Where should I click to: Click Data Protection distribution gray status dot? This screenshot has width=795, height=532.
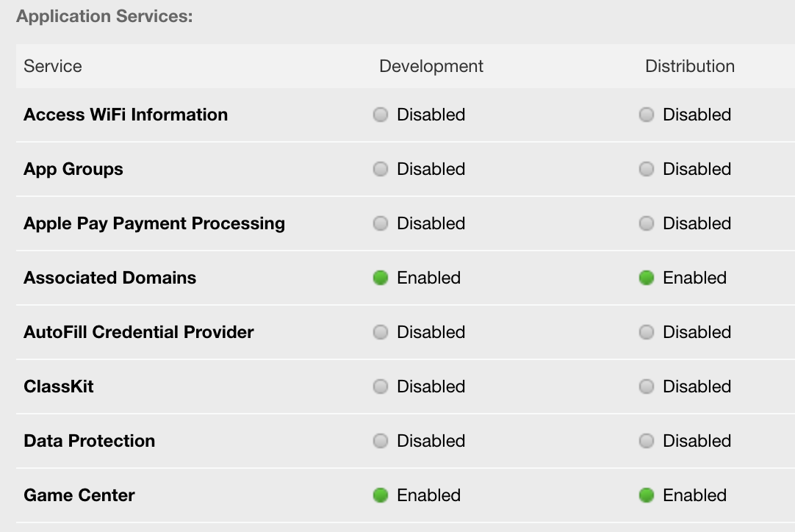647,441
